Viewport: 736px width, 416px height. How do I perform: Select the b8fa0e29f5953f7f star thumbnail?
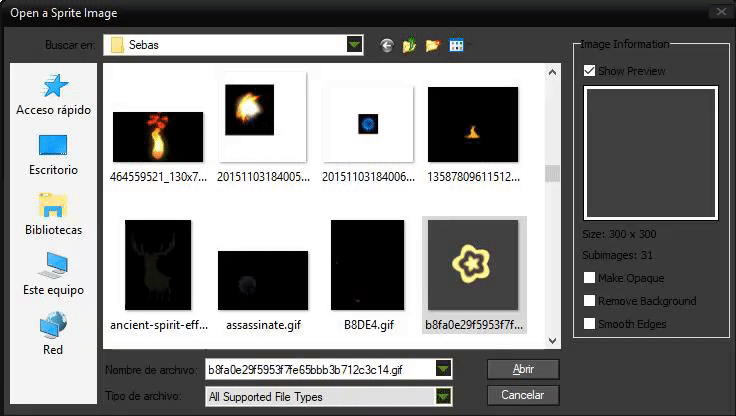point(473,265)
